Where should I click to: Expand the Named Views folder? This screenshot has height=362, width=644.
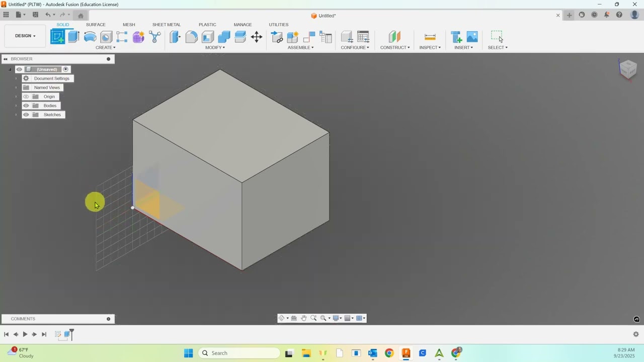[x=16, y=87]
